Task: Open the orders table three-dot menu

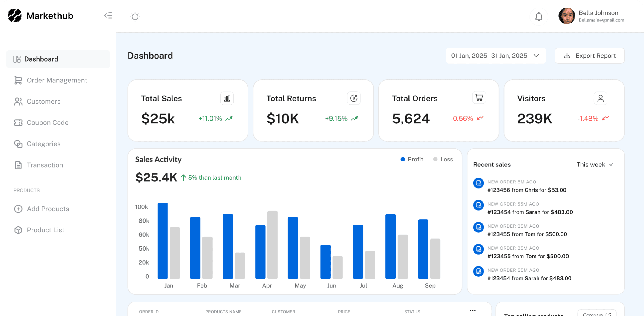Action: [472, 310]
